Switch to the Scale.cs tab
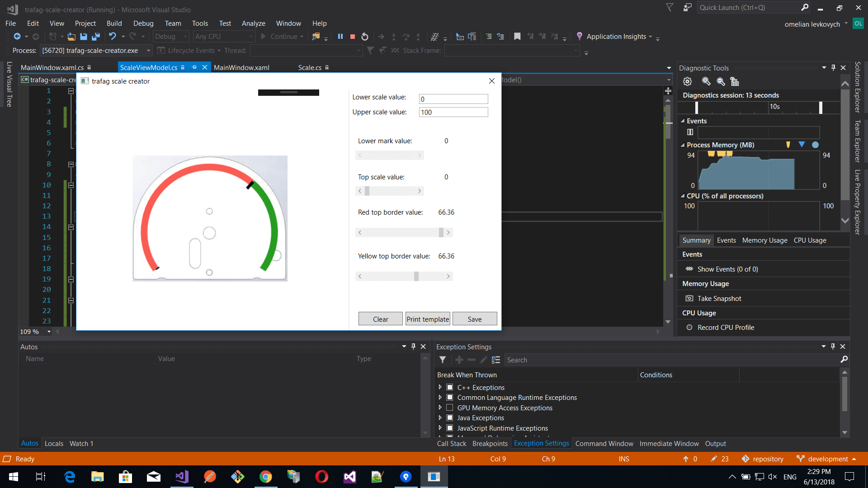 [x=310, y=68]
